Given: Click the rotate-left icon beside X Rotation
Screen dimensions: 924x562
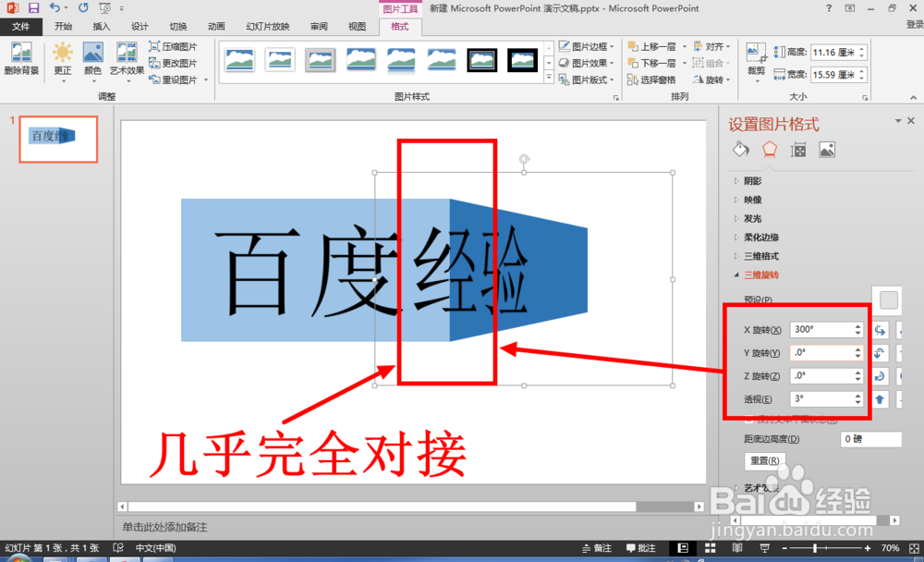Looking at the screenshot, I should (x=880, y=330).
